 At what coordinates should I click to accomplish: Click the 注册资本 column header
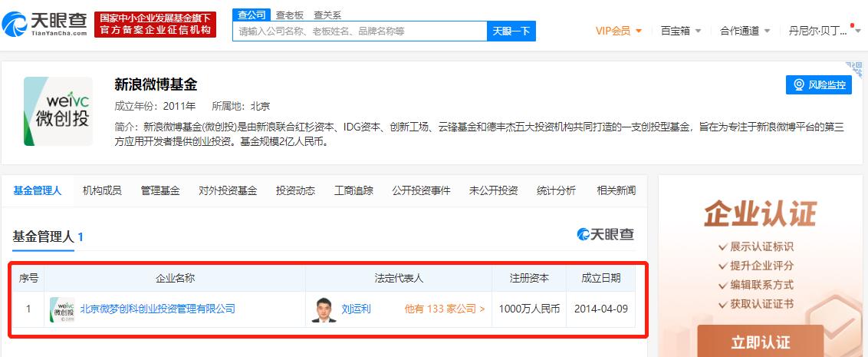tap(529, 278)
